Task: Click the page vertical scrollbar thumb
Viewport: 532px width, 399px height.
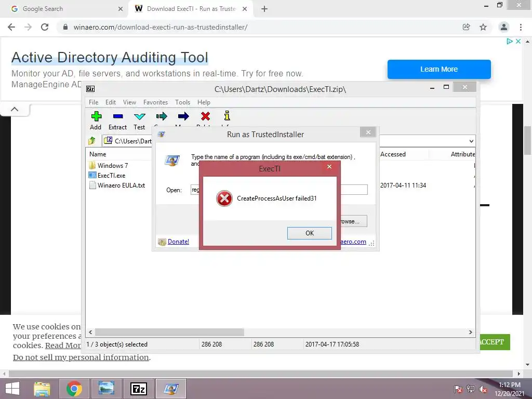Action: coord(527,140)
